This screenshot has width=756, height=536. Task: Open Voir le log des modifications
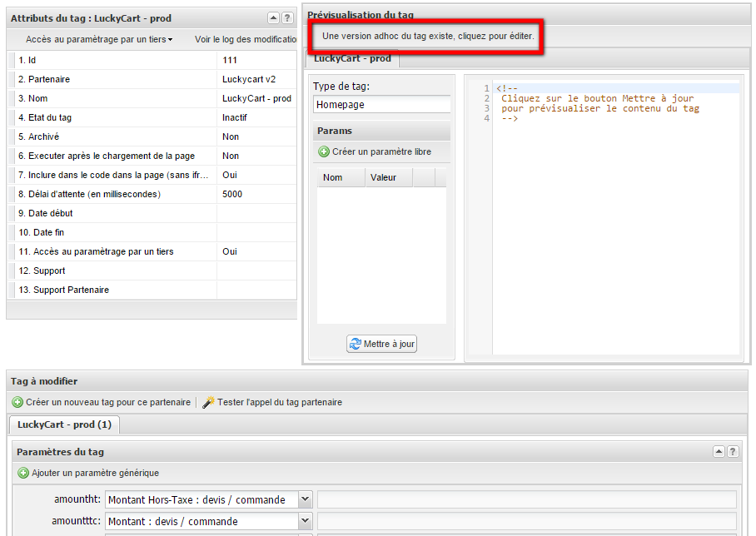(246, 39)
